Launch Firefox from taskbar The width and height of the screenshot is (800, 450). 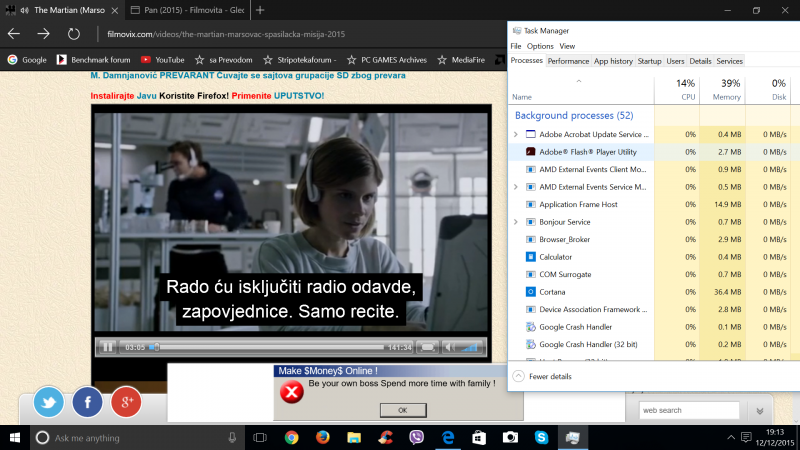tap(322, 438)
